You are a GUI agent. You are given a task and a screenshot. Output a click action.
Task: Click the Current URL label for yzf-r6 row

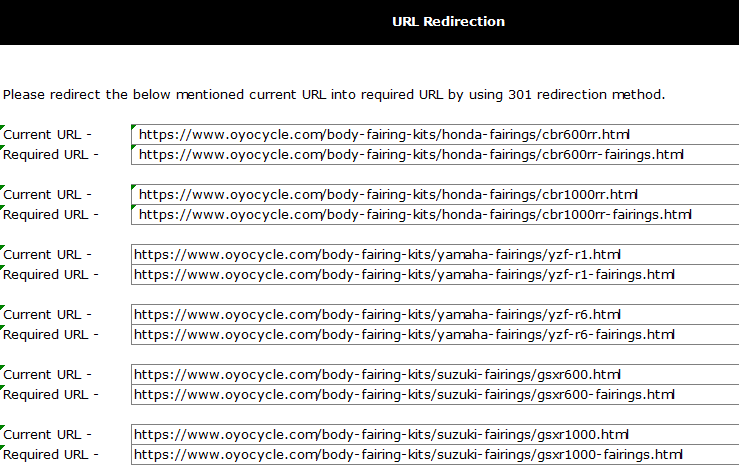47,314
